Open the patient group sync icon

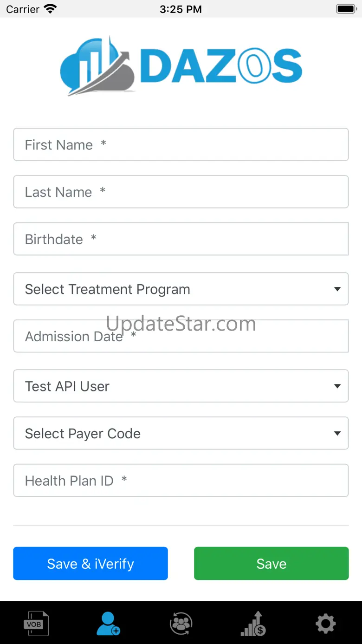[x=181, y=623]
